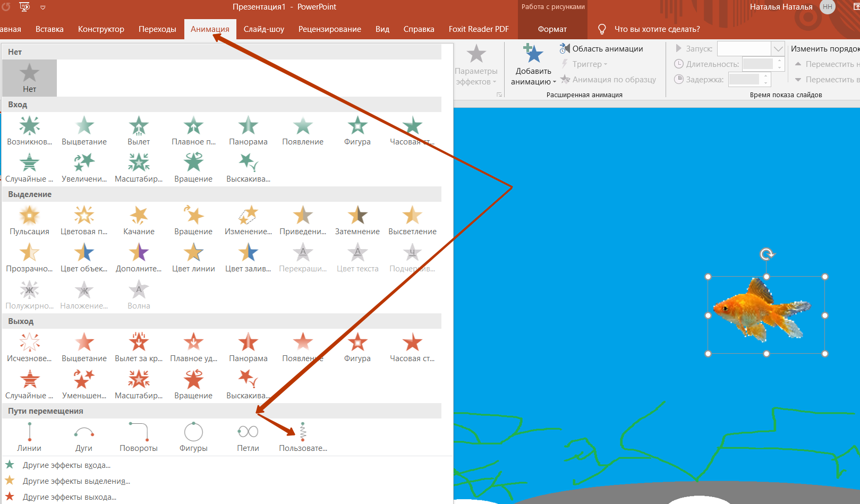Select the Вылет entrance animation
This screenshot has width=860, height=504.
tap(139, 131)
